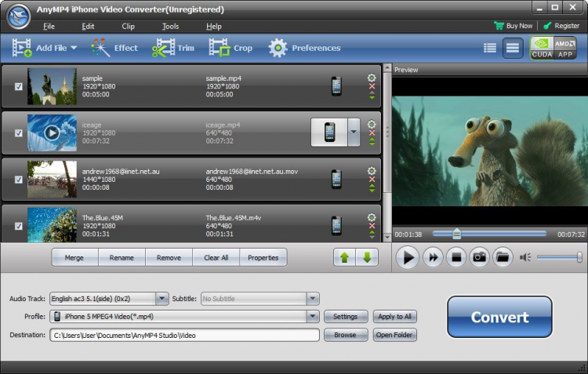The image size is (588, 374).
Task: Uncheck the andrew1968@inet.net.au video checkbox
Action: click(18, 180)
